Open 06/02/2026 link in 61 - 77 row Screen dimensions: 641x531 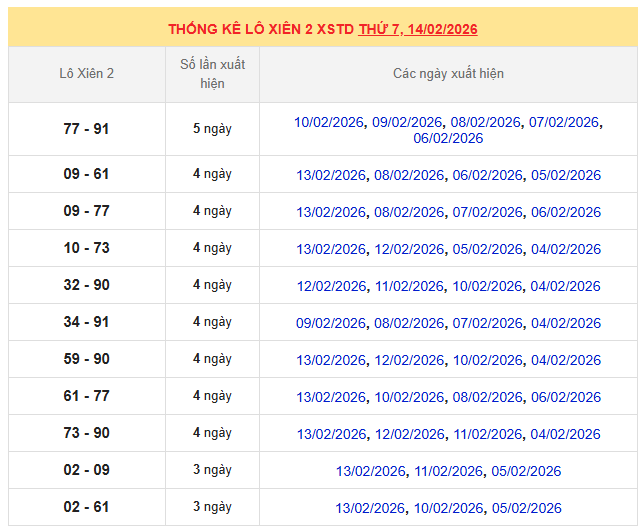566,397
